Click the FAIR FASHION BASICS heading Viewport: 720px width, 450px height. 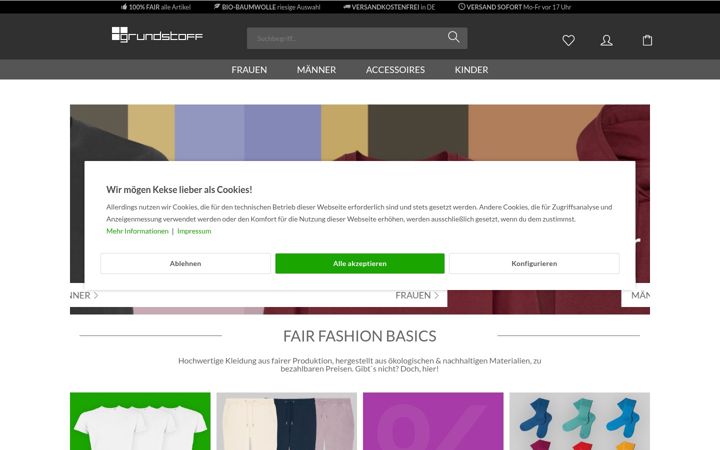pyautogui.click(x=360, y=336)
